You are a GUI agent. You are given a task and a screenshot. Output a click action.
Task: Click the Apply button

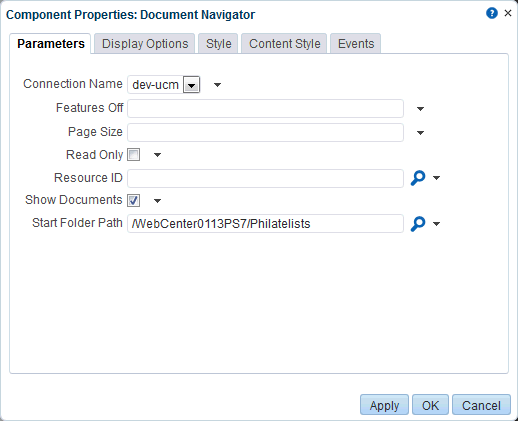point(384,405)
